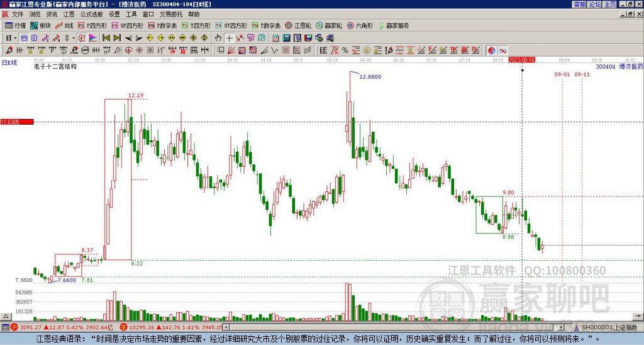Open the 板块 sector list
644x345 pixels.
(x=40, y=26)
